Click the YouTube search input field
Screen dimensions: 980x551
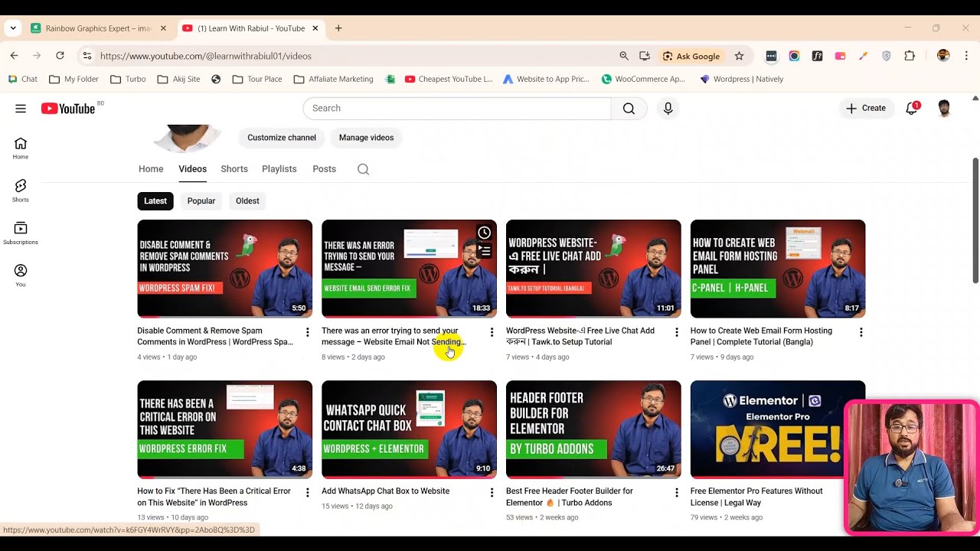[457, 109]
